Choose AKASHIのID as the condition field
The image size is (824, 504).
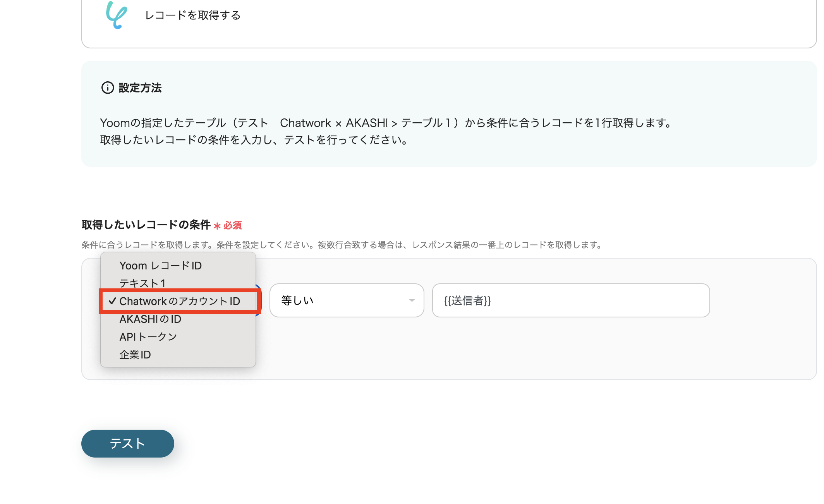click(x=150, y=319)
